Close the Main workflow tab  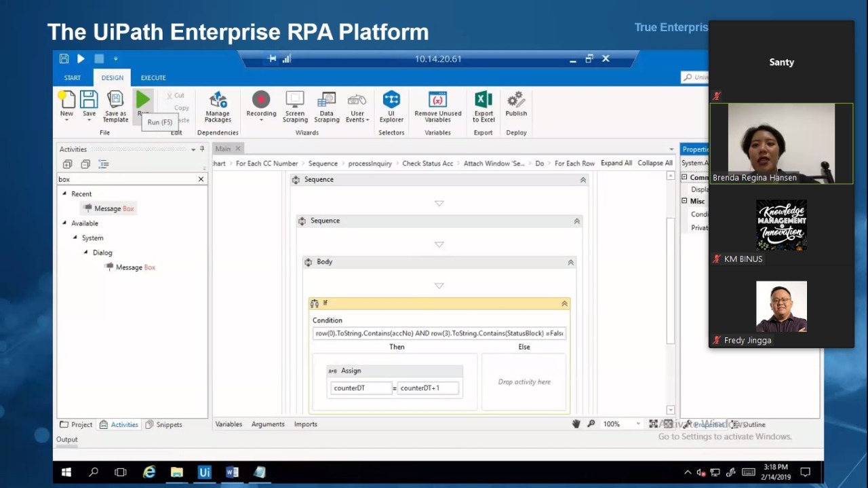point(238,149)
